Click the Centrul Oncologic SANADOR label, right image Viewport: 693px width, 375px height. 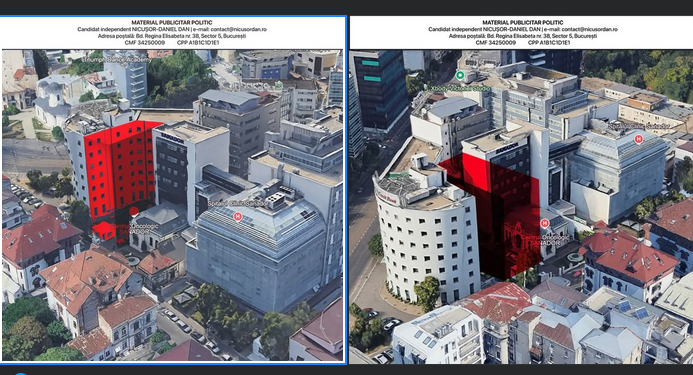pyautogui.click(x=545, y=240)
